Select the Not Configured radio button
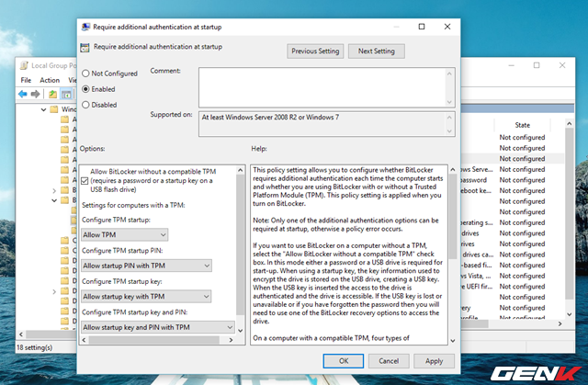 click(85, 74)
